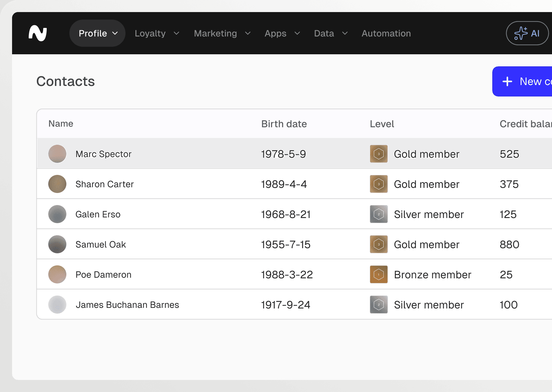This screenshot has width=552, height=392.
Task: Click Marc Spector's gold level badge
Action: pyautogui.click(x=379, y=154)
